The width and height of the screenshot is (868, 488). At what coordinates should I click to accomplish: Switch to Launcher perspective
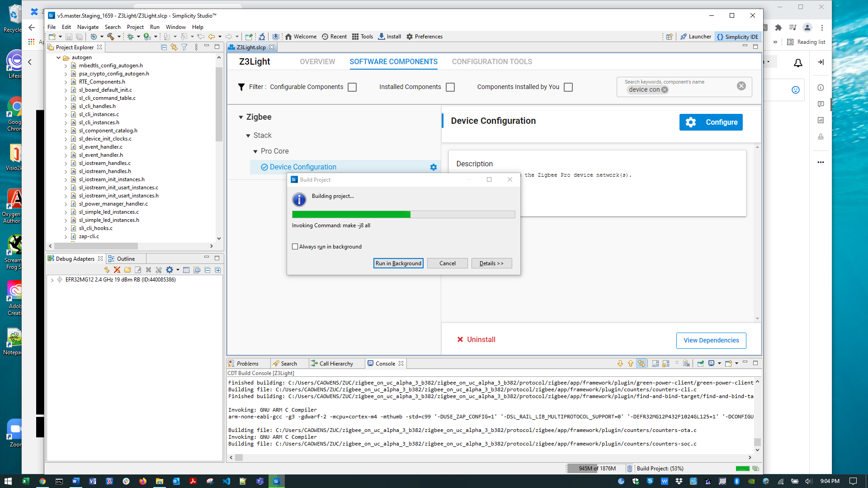point(695,37)
